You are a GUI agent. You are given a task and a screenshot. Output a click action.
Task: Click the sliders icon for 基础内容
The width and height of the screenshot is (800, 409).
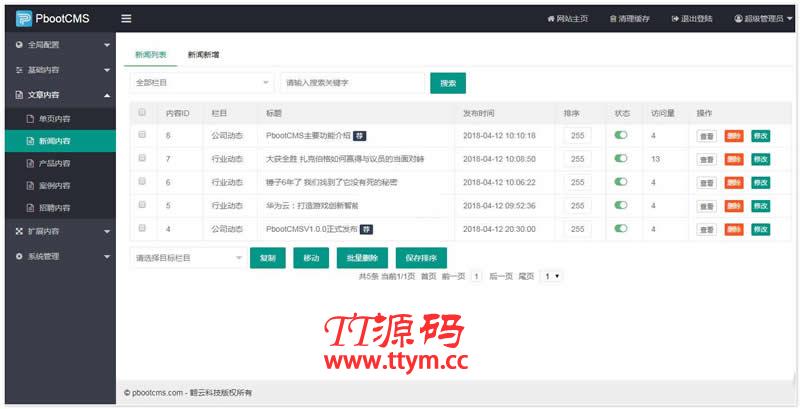click(x=19, y=70)
